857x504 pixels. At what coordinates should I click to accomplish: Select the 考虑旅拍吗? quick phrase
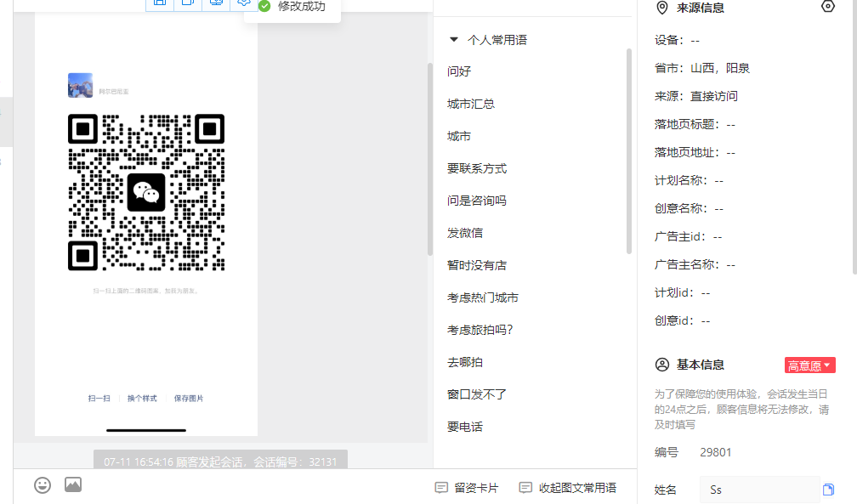480,330
